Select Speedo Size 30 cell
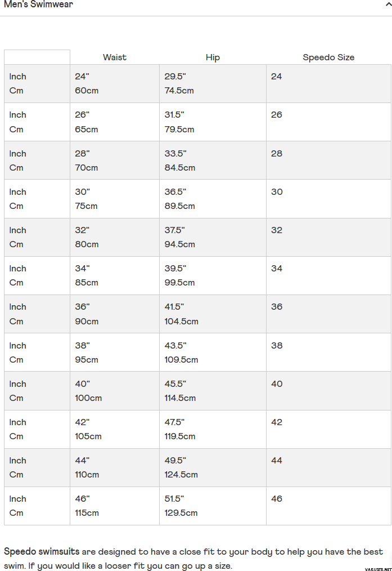The image size is (392, 571). coord(277,192)
